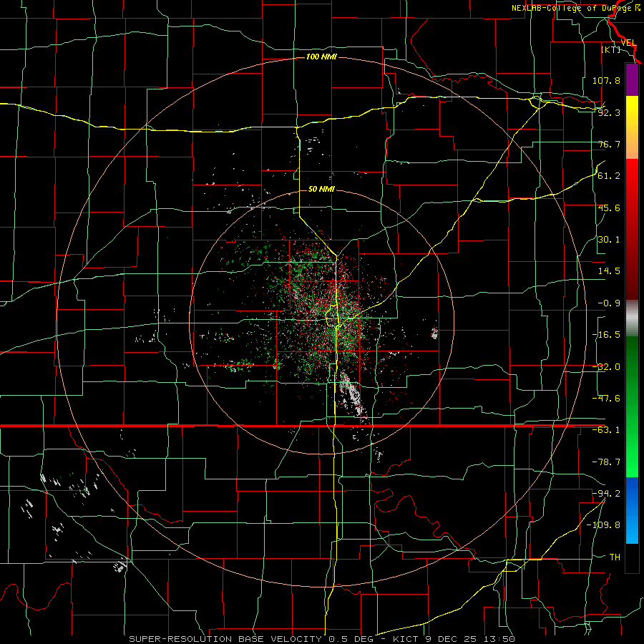Select the -109.8 legend value
This screenshot has width=644, height=644.
(603, 525)
